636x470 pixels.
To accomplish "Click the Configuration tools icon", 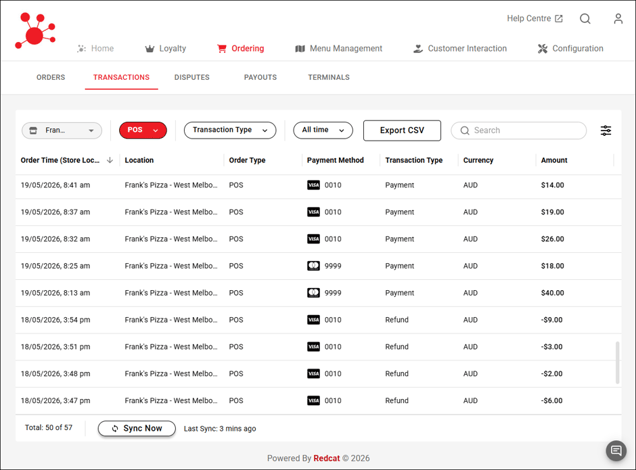I will pos(542,49).
